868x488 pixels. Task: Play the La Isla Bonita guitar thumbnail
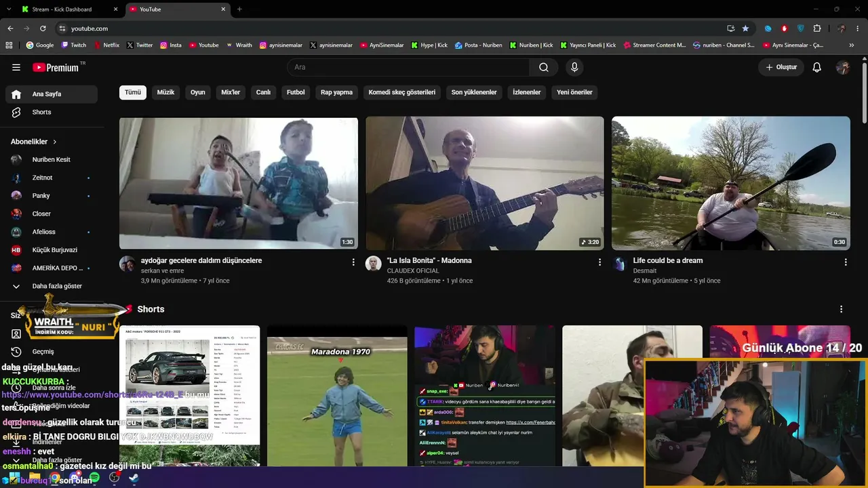click(485, 183)
